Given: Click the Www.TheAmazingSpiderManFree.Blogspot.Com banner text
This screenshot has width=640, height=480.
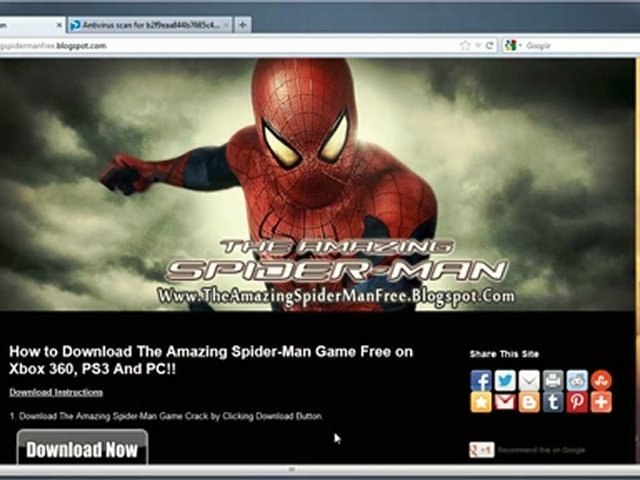Looking at the screenshot, I should click(336, 297).
